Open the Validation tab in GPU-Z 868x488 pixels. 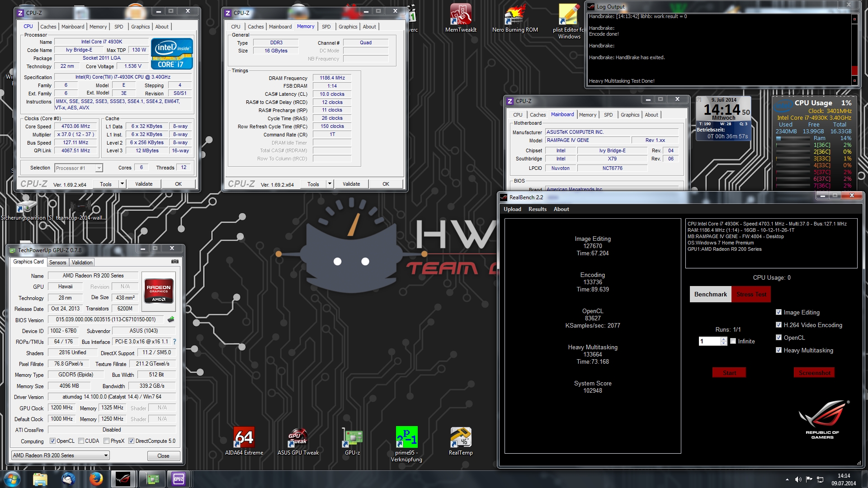click(x=82, y=263)
